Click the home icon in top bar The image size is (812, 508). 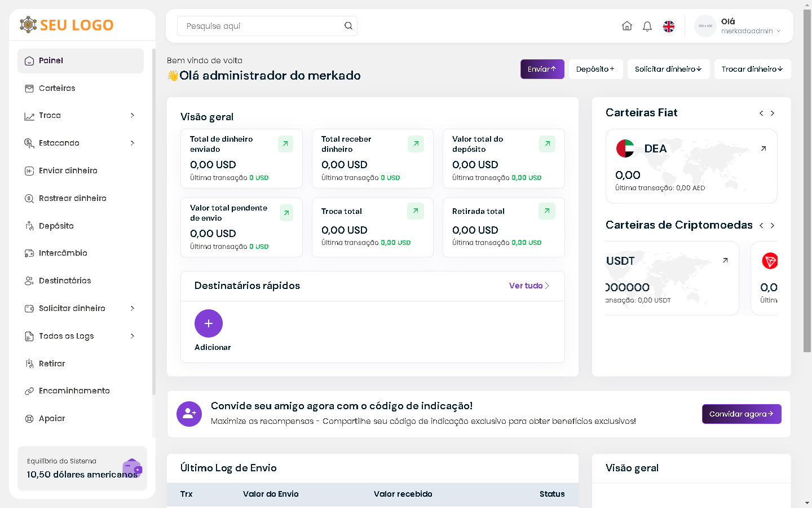(x=626, y=26)
